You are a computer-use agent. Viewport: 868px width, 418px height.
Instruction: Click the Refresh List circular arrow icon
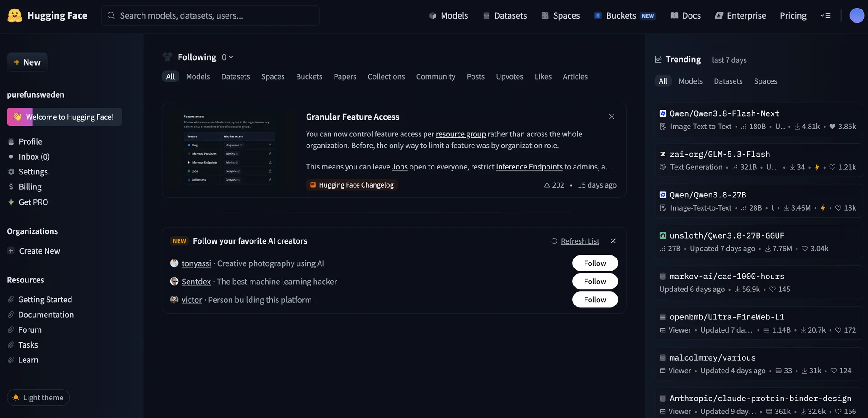pos(554,241)
